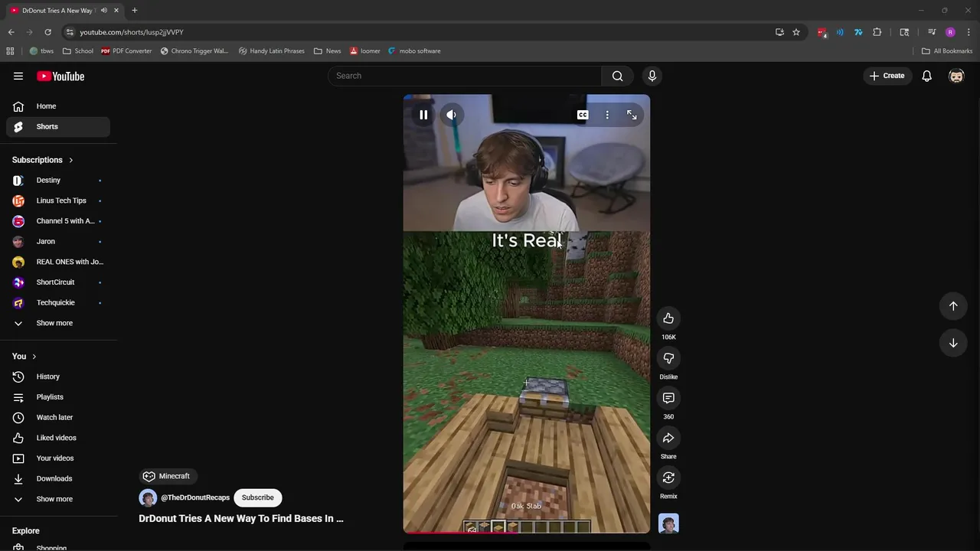Open All Bookmarks folder

pyautogui.click(x=947, y=51)
